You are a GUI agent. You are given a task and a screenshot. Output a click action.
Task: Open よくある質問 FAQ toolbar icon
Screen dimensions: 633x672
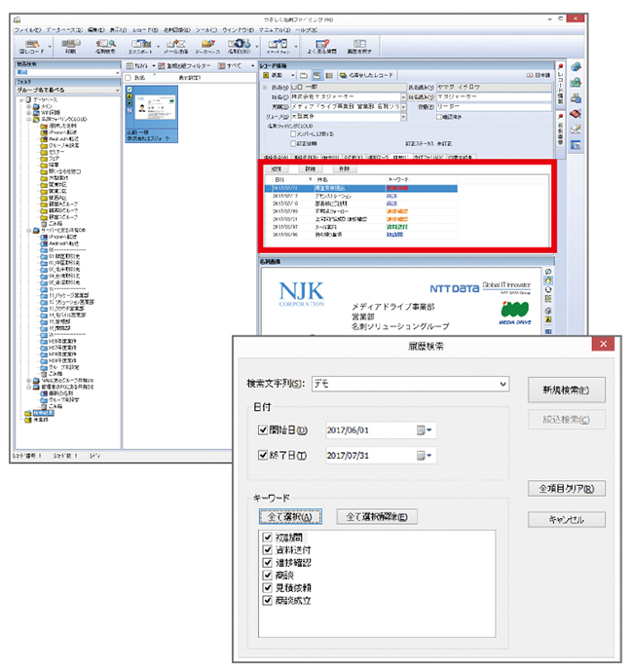pyautogui.click(x=322, y=47)
